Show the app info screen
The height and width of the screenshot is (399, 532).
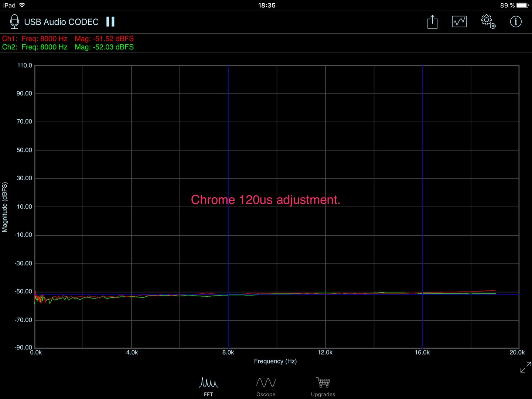(x=516, y=22)
